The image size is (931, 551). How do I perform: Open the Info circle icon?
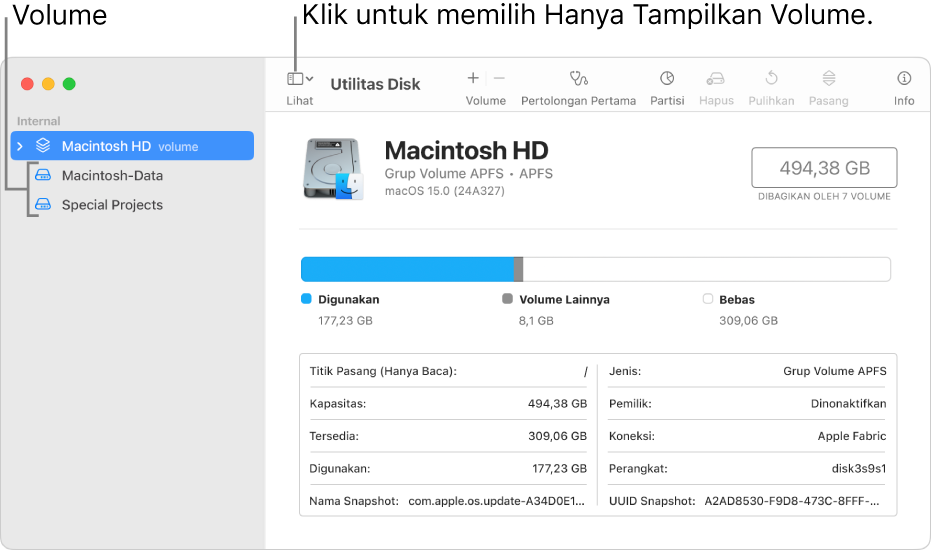coord(904,78)
